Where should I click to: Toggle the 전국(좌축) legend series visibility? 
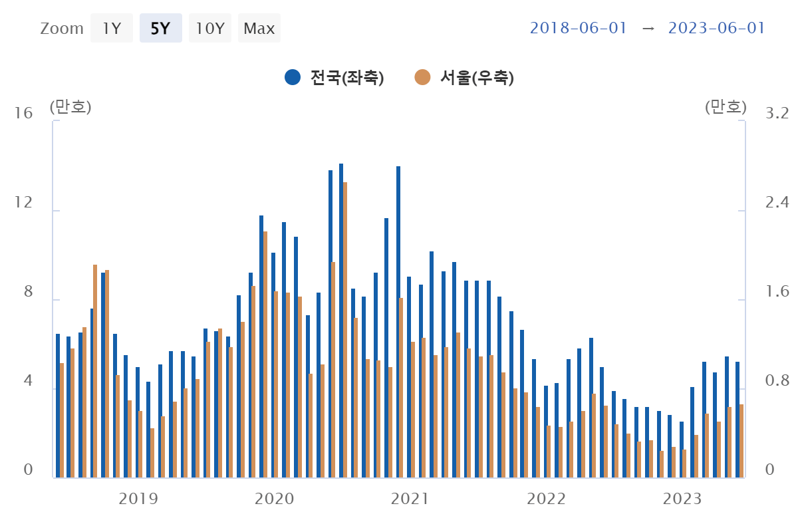[x=346, y=76]
